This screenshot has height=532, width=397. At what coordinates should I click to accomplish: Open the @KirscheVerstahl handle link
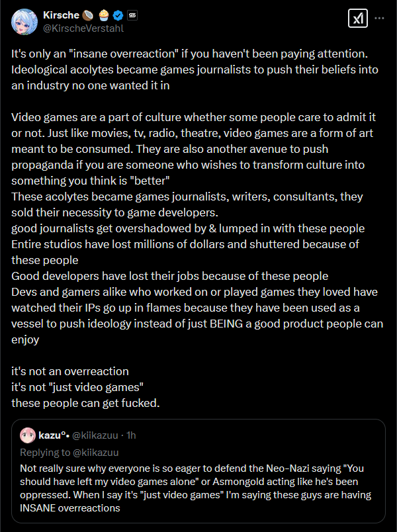pyautogui.click(x=83, y=28)
